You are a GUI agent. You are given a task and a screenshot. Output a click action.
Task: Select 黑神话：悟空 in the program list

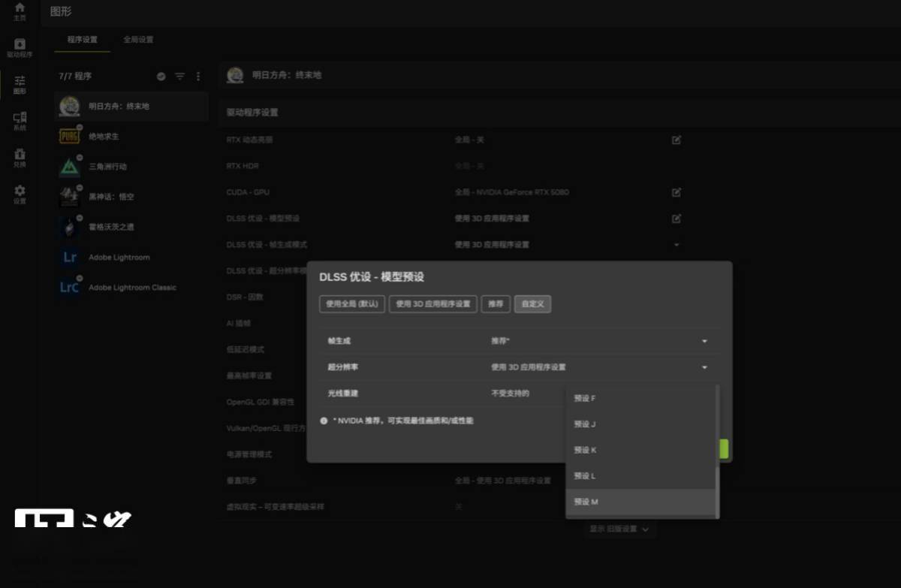tap(111, 197)
